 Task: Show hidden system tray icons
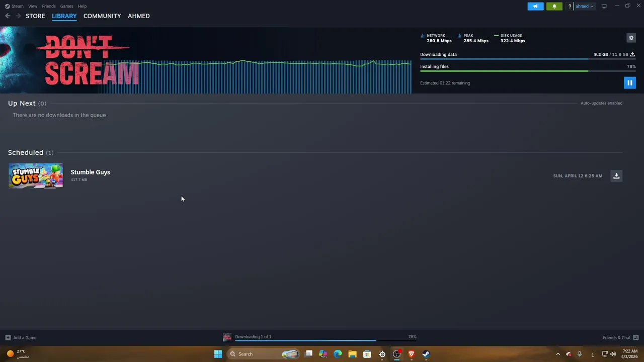pos(557,354)
